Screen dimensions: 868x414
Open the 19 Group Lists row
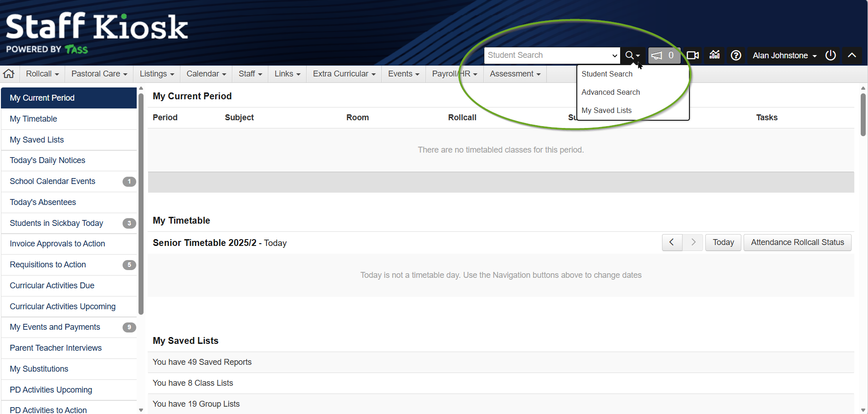tap(501, 404)
